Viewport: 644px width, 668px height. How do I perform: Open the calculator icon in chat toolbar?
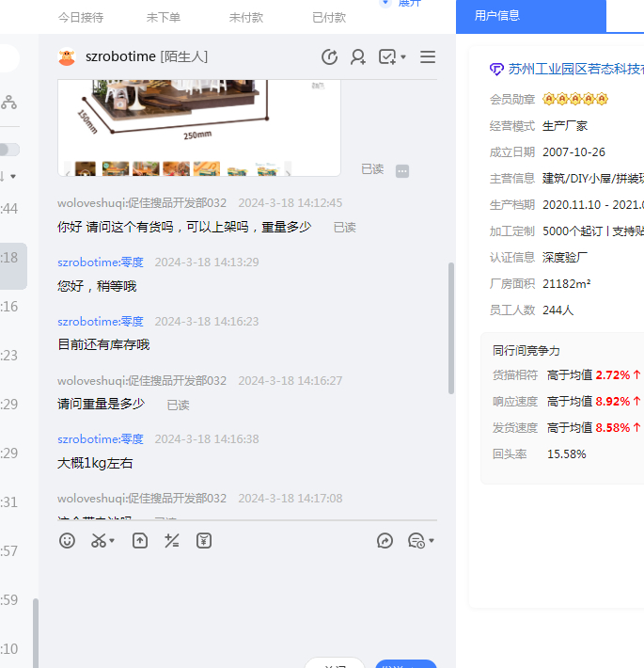coord(171,540)
